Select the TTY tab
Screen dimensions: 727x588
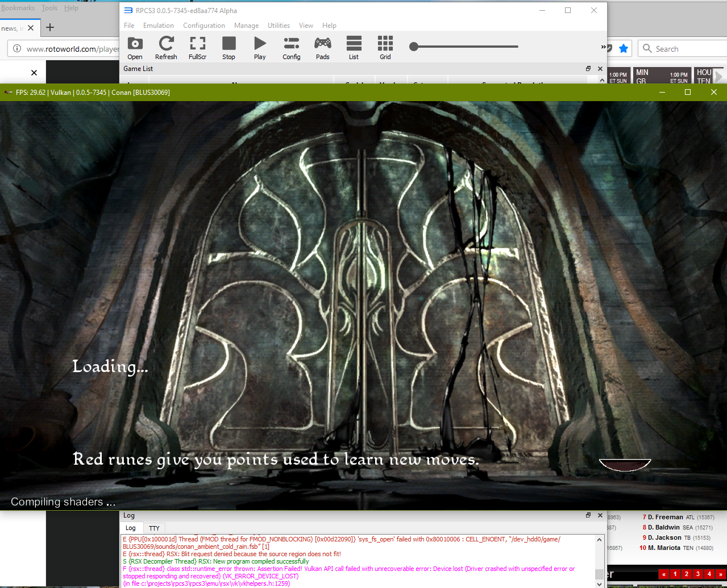(154, 528)
